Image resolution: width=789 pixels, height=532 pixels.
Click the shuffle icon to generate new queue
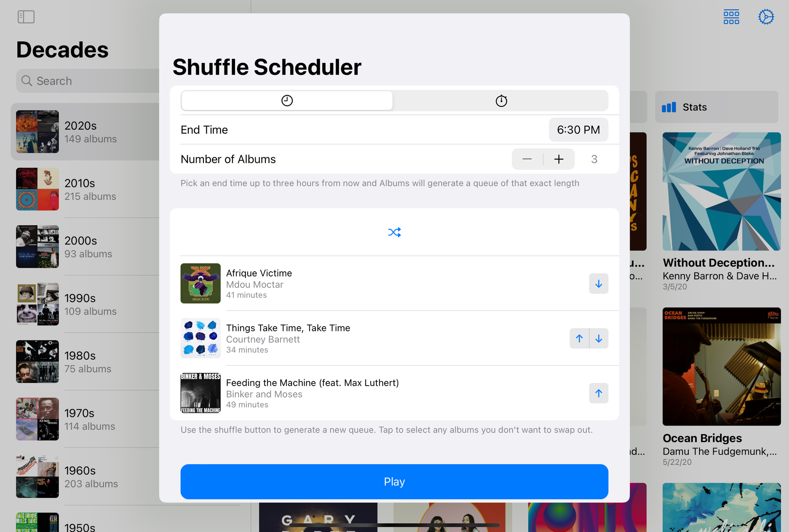[x=394, y=231]
